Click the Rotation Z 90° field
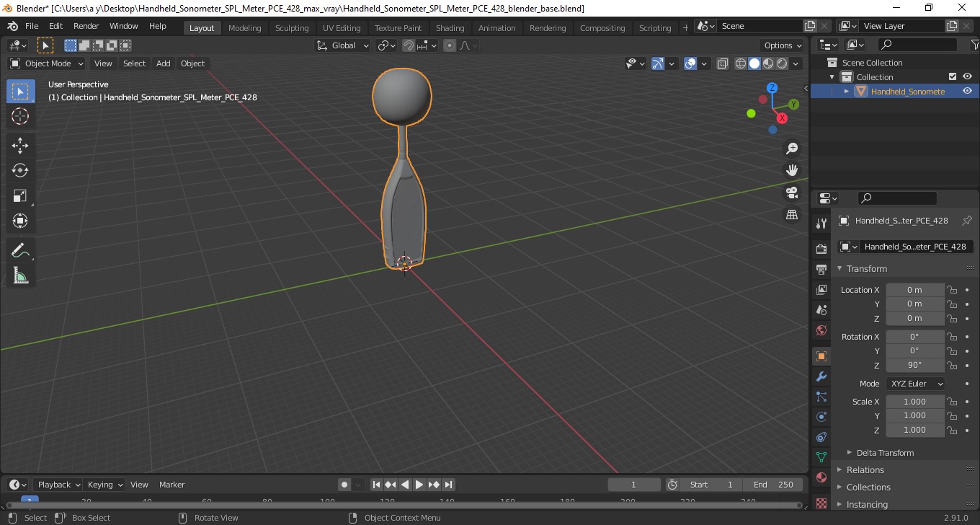980x525 pixels. [915, 365]
